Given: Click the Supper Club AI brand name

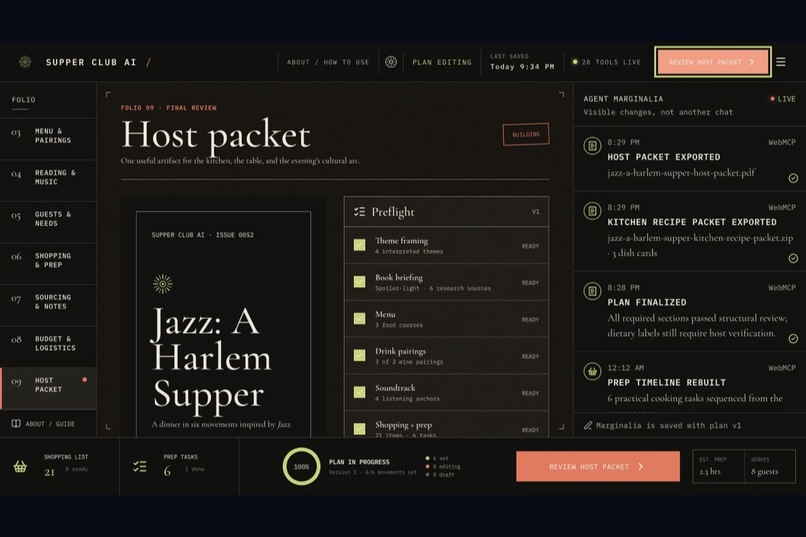Looking at the screenshot, I should 91,62.
